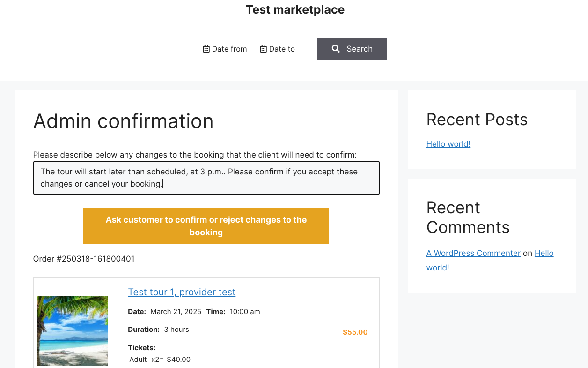The width and height of the screenshot is (588, 368).
Task: Click the Admin confirmation page heading
Action: 124,121
